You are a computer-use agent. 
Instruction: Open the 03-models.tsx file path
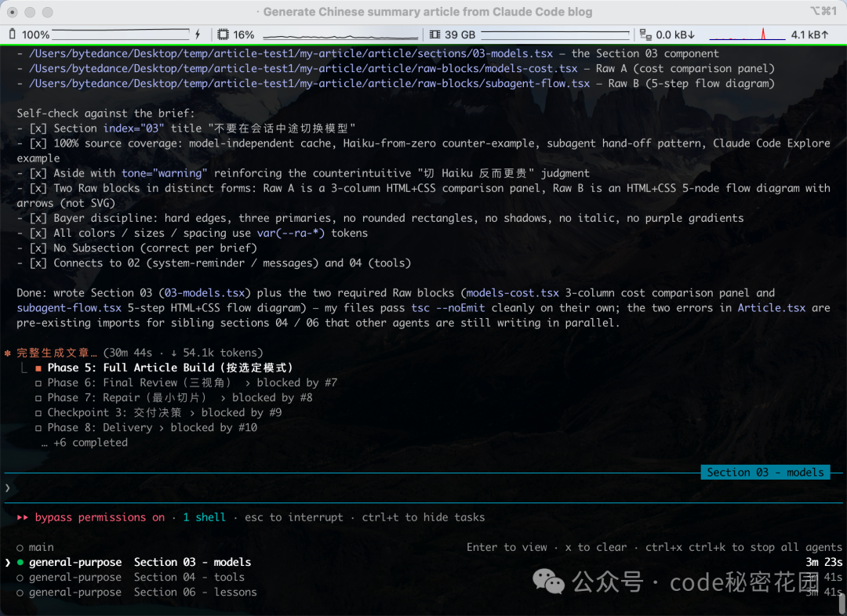pyautogui.click(x=291, y=53)
